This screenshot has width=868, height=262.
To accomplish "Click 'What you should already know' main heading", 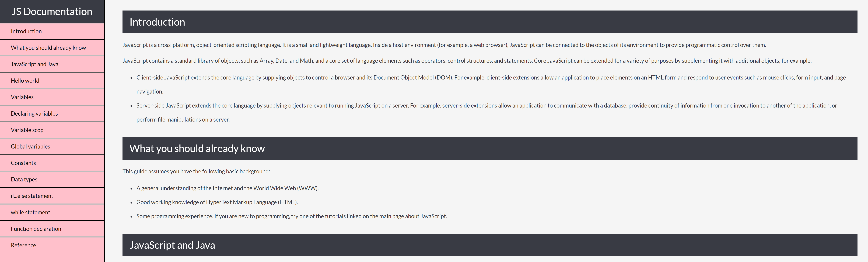I will click(197, 148).
